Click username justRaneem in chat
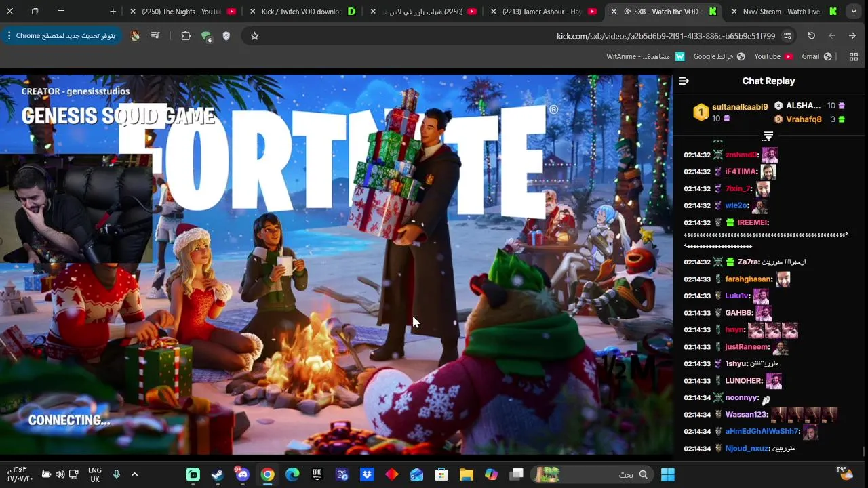 pos(747,346)
